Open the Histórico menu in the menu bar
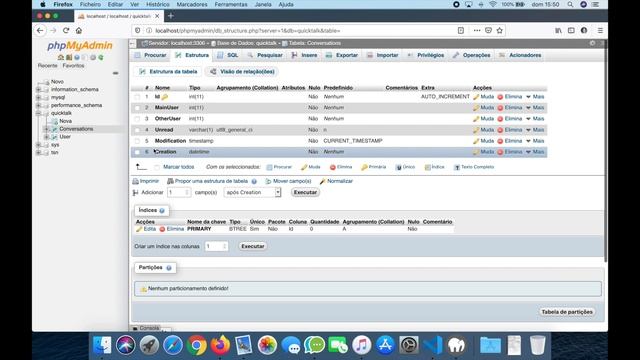 point(158,4)
